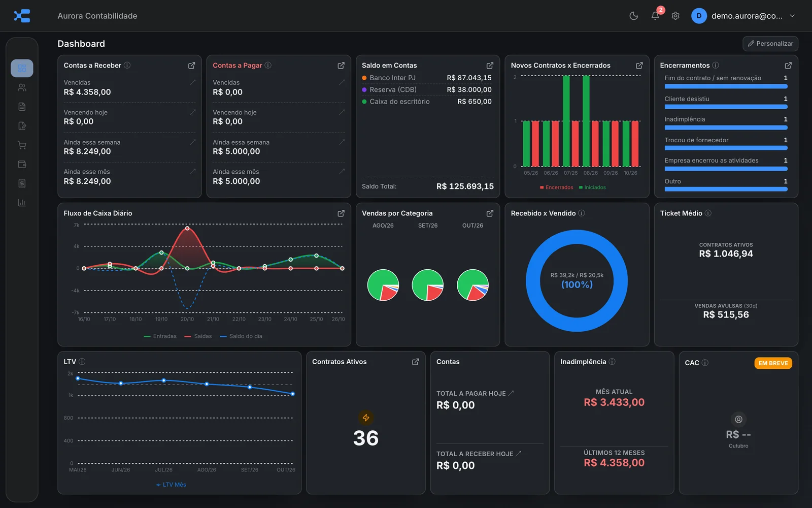Open settings gear icon in header
Screen dimensions: 812x508
click(675, 16)
